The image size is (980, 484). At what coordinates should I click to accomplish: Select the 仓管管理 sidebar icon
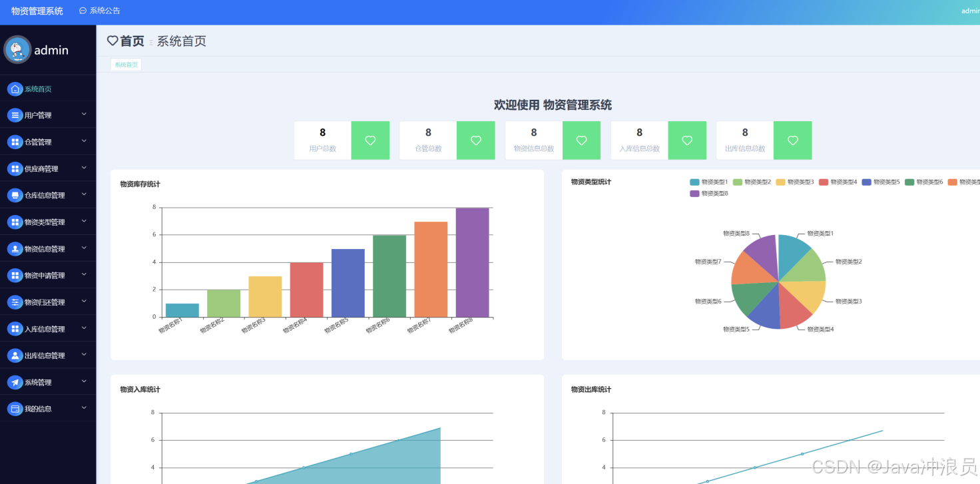(x=15, y=141)
